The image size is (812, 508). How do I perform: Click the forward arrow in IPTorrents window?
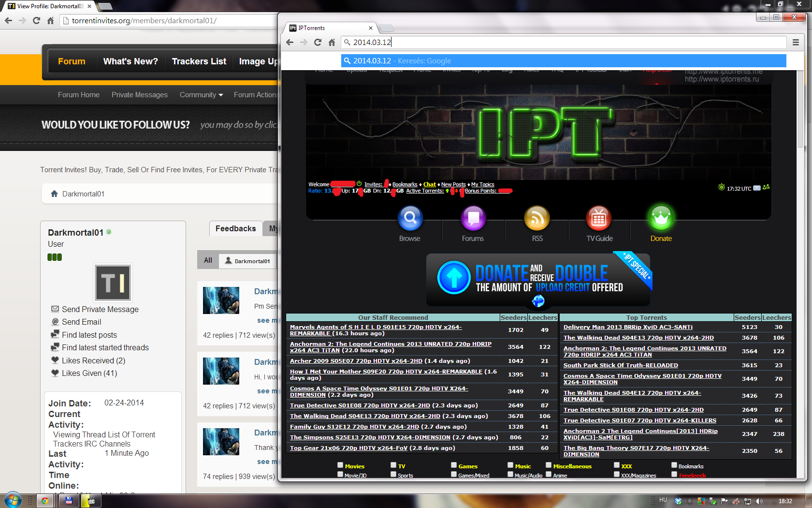pos(304,42)
